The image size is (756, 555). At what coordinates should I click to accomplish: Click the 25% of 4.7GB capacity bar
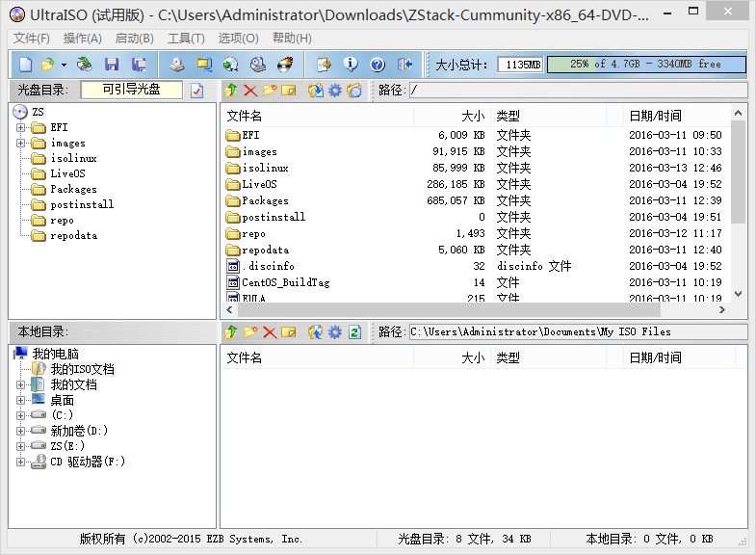point(646,65)
